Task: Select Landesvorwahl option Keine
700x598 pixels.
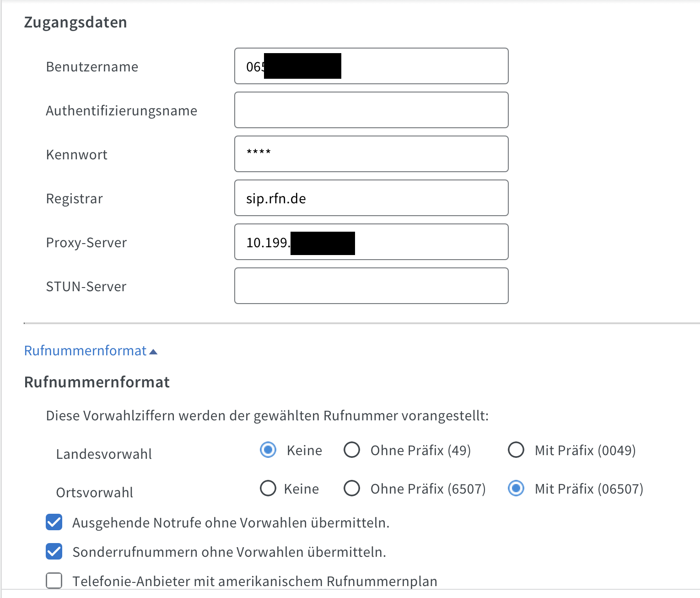Action: (268, 450)
